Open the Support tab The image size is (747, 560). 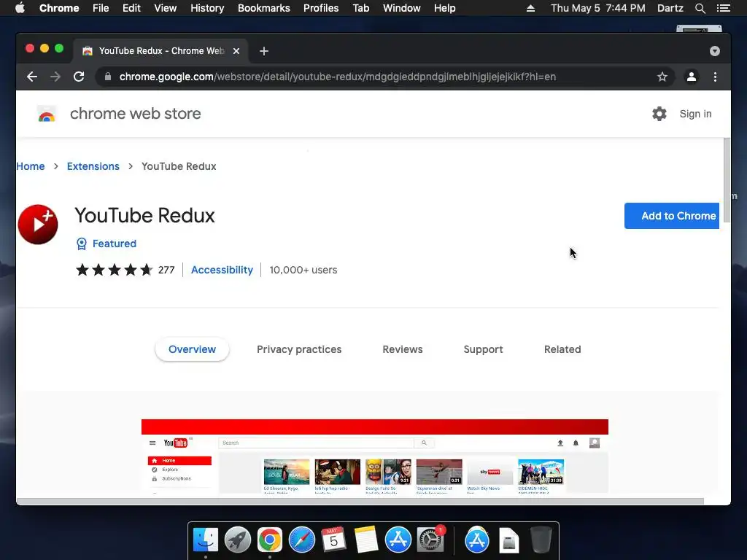coord(483,349)
